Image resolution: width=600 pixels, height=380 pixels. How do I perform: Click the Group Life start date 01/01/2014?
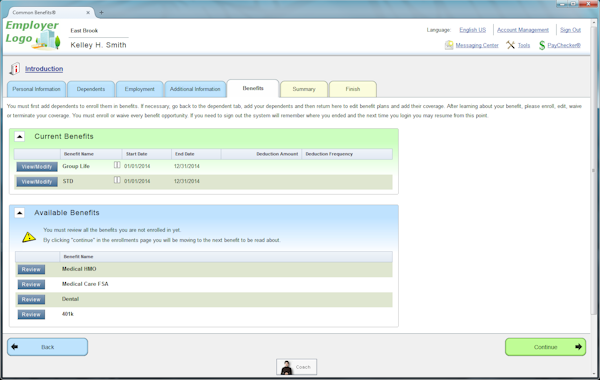point(137,166)
